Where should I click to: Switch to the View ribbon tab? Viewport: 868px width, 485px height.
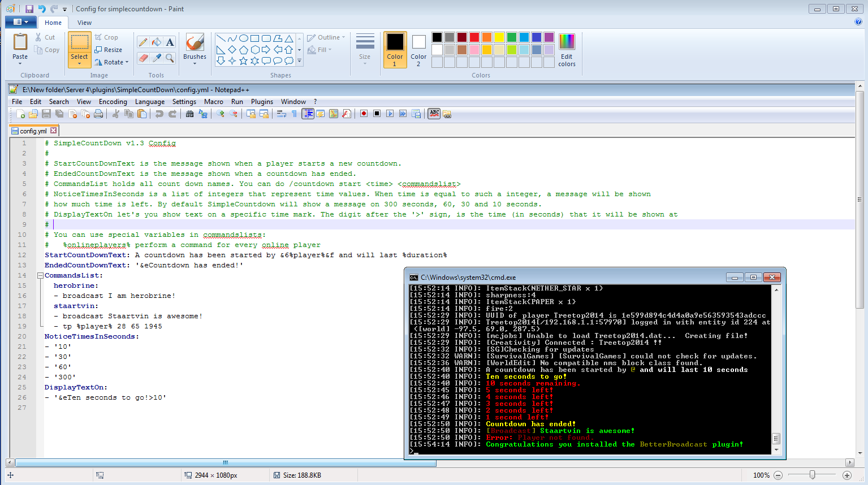click(x=84, y=23)
